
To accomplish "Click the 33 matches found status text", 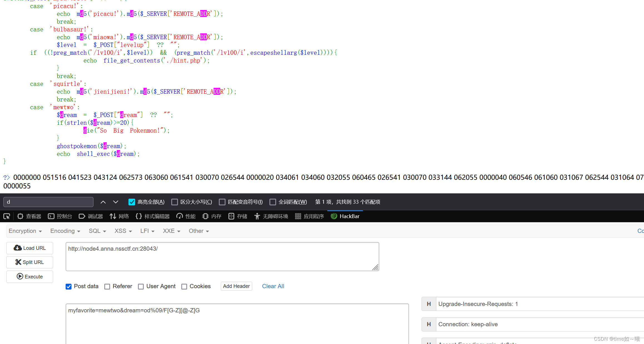I will [x=348, y=202].
